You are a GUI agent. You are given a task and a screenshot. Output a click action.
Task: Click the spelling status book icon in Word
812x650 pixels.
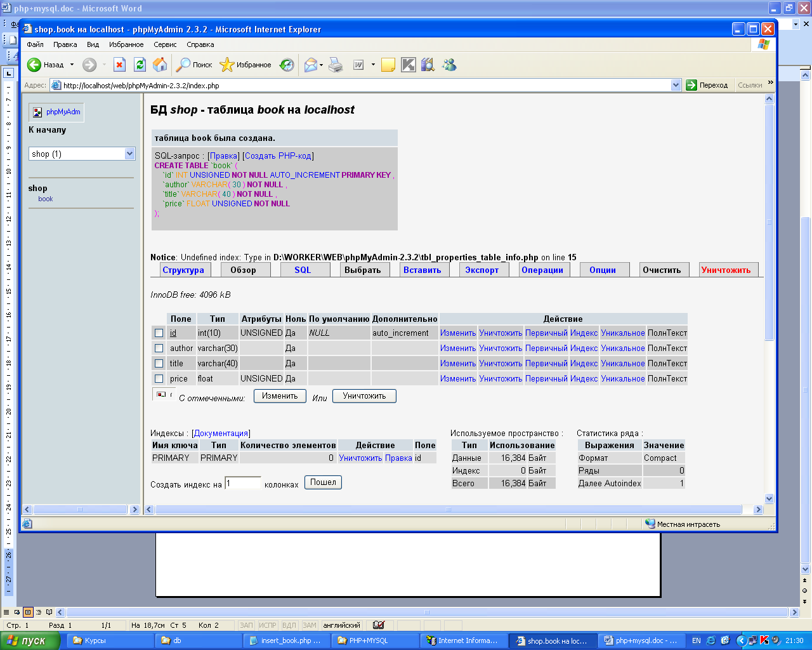tap(379, 625)
